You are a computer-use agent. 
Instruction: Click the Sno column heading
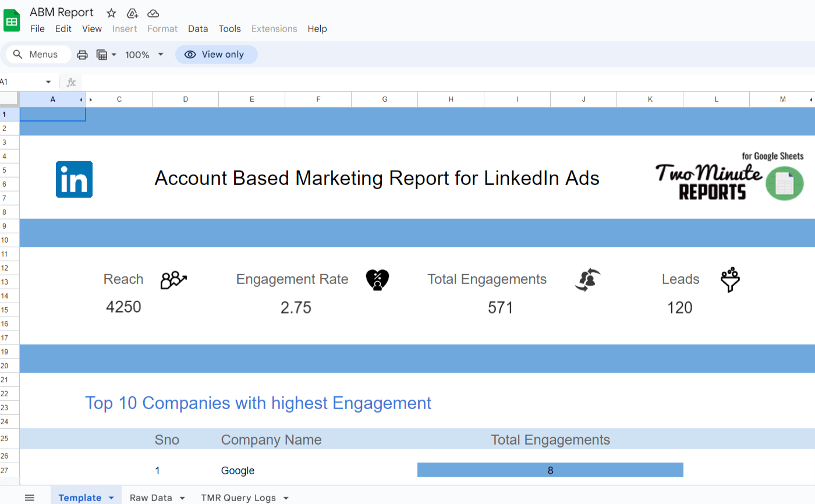pyautogui.click(x=167, y=440)
